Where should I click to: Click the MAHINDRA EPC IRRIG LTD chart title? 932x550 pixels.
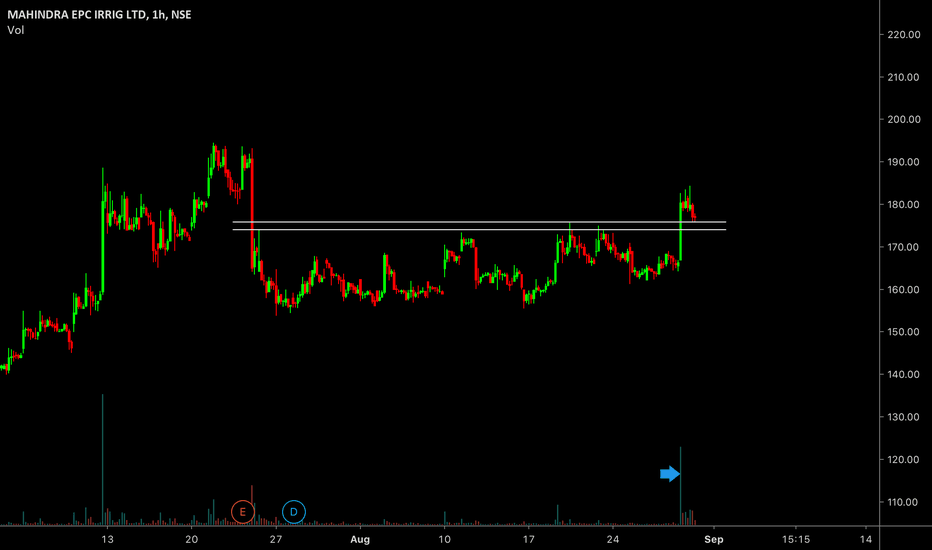click(x=99, y=15)
